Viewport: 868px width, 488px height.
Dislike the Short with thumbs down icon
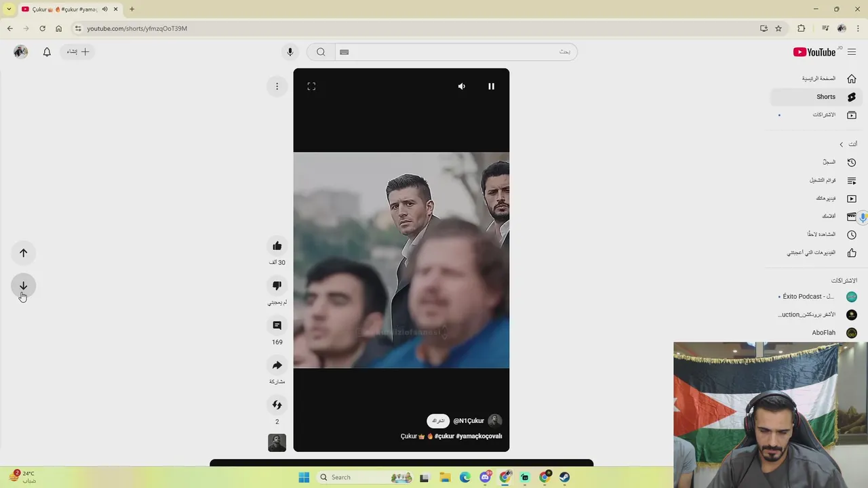click(277, 285)
